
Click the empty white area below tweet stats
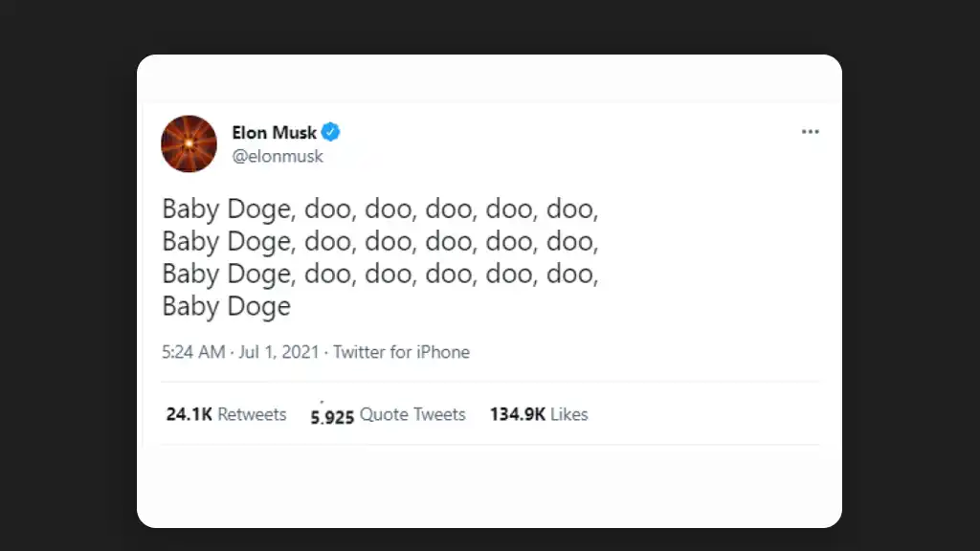(x=488, y=486)
